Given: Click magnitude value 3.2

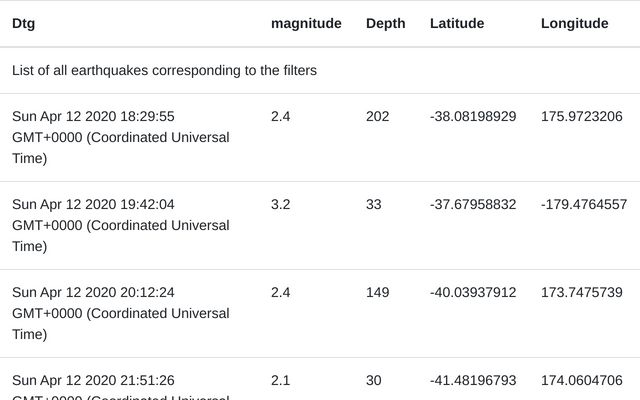Looking at the screenshot, I should [x=280, y=204].
